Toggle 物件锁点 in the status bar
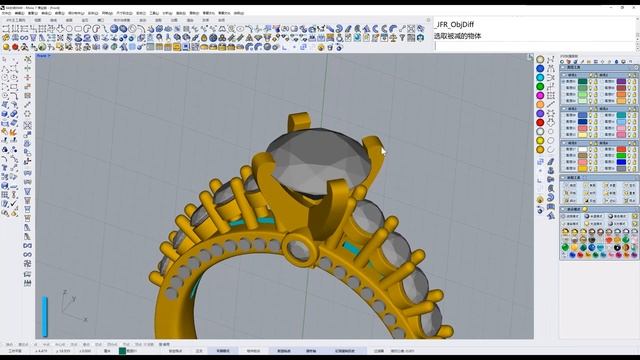The width and height of the screenshot is (640, 360). pyautogui.click(x=253, y=351)
